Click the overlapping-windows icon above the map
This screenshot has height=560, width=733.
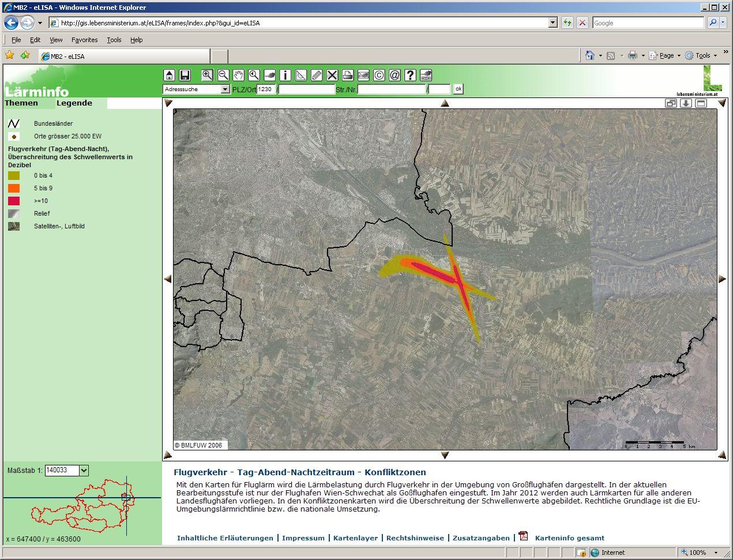[671, 103]
